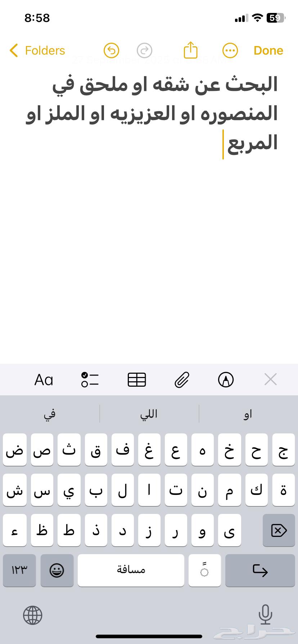The image size is (298, 644).
Task: Choose the suggestion 'في'
Action: coord(50,414)
